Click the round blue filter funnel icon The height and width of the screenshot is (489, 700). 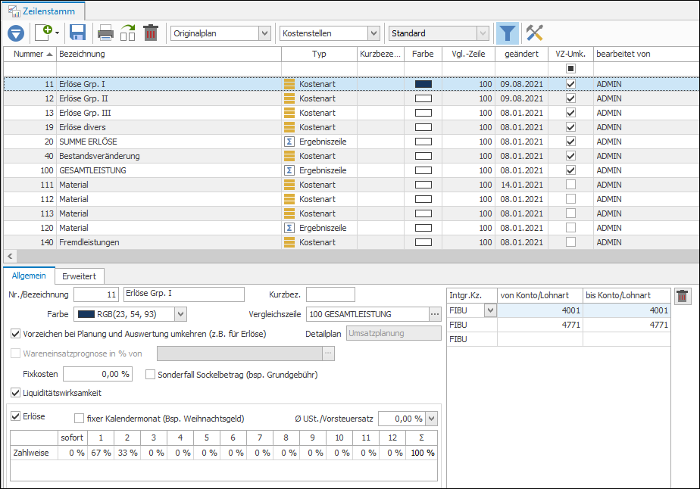point(16,33)
